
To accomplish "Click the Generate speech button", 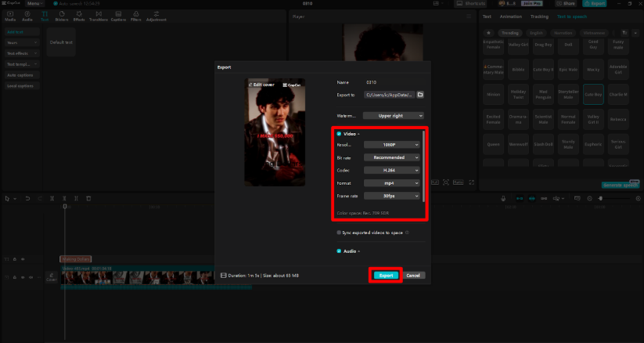I will [621, 185].
